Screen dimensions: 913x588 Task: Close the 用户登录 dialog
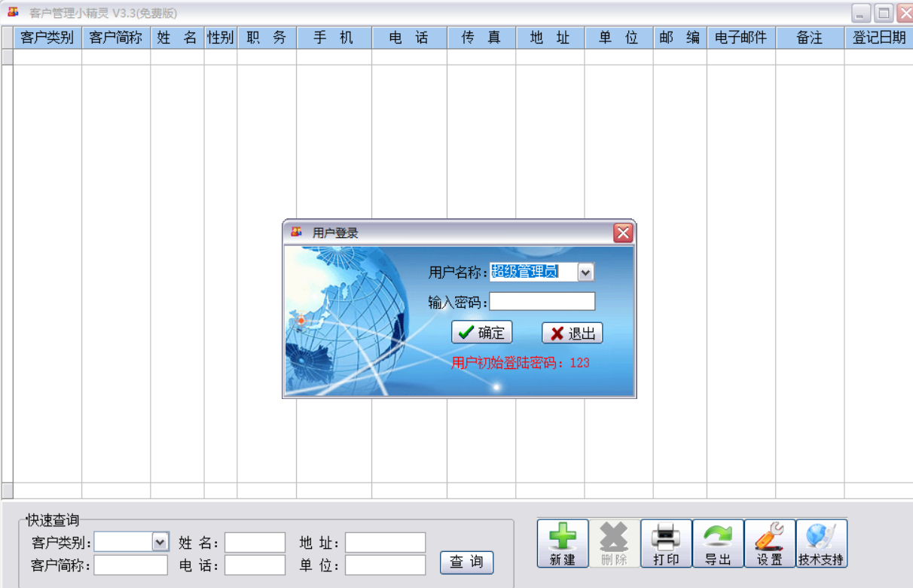[x=623, y=233]
